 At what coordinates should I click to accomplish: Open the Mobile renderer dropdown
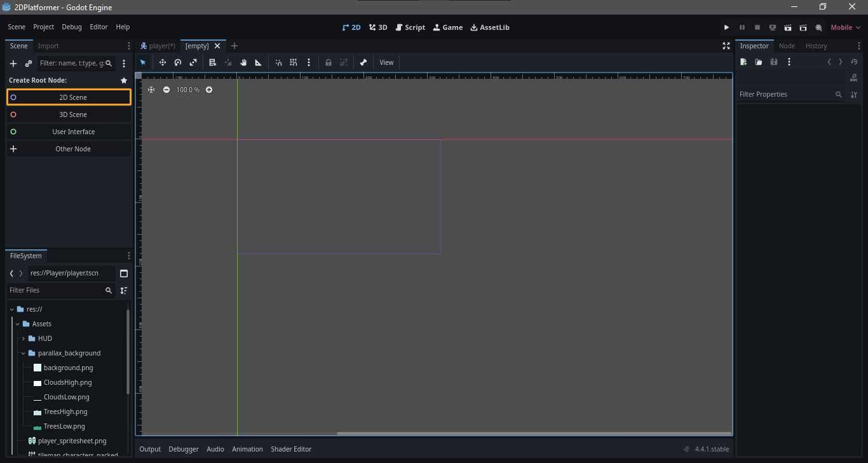coord(845,27)
